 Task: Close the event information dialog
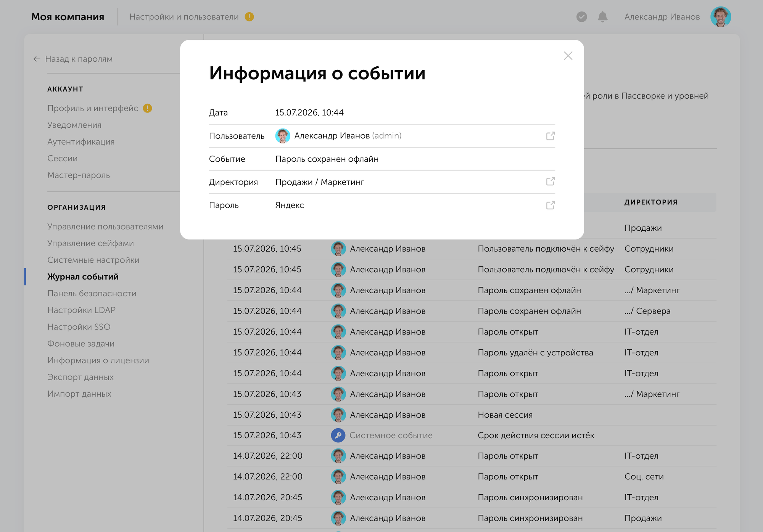click(x=568, y=56)
